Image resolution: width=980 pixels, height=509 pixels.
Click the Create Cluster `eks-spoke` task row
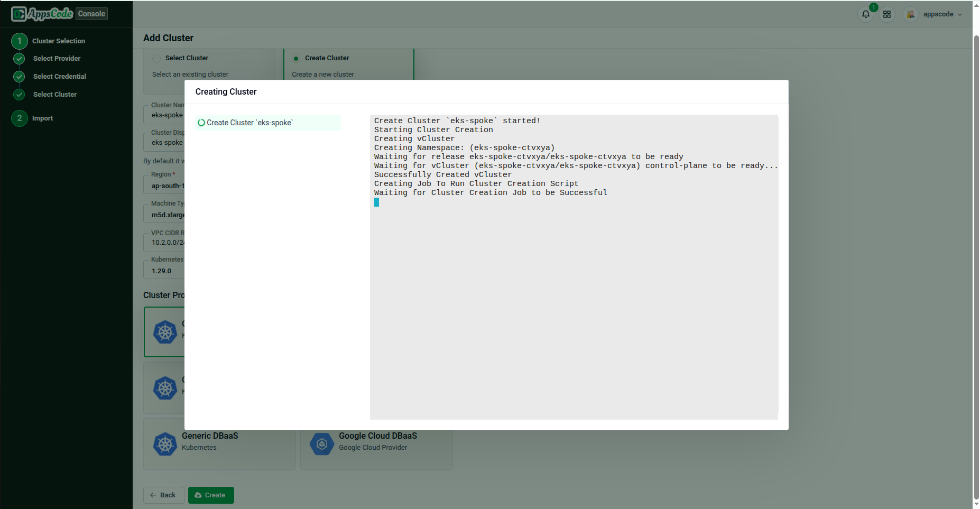click(x=268, y=123)
